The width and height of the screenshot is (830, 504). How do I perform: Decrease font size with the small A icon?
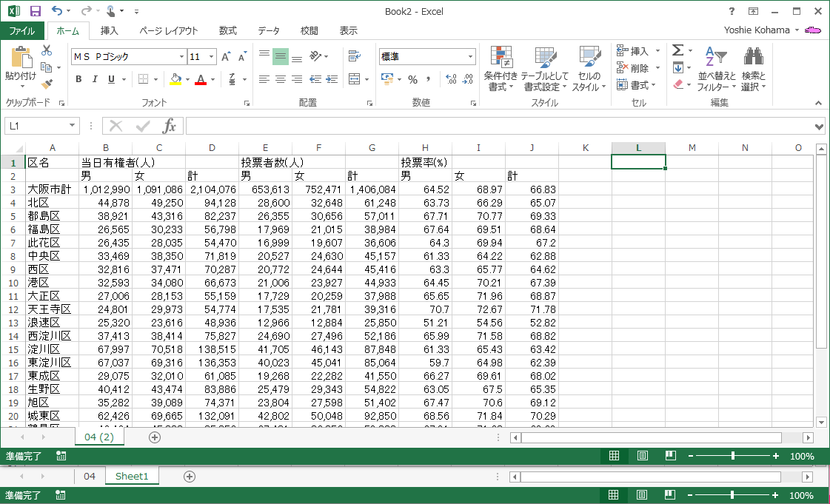coord(242,56)
